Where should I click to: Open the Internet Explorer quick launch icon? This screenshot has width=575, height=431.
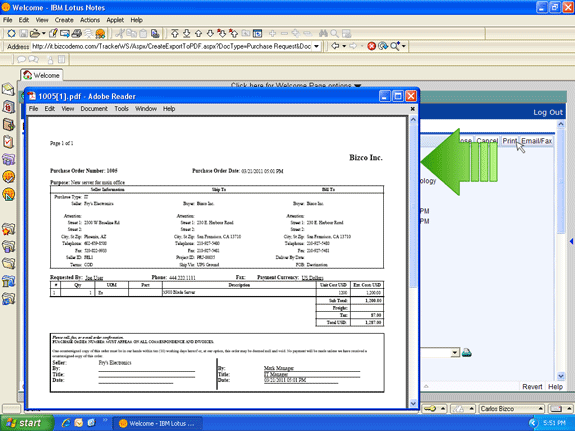(x=66, y=423)
